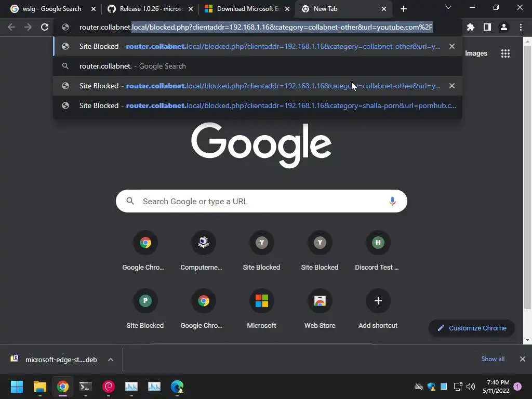Open the Extensions puzzle icon
The image size is (532, 399).
pos(471,27)
